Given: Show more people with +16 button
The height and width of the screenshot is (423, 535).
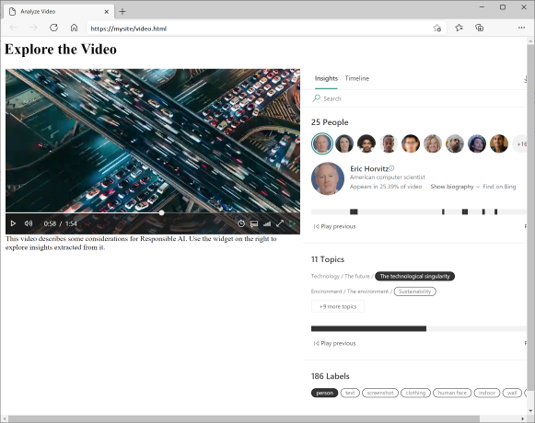Looking at the screenshot, I should pos(520,144).
